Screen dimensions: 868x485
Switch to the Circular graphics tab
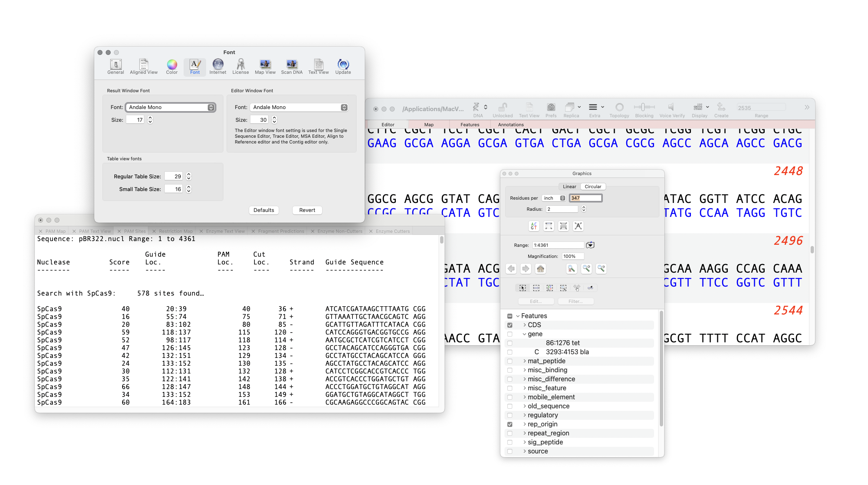click(x=593, y=187)
